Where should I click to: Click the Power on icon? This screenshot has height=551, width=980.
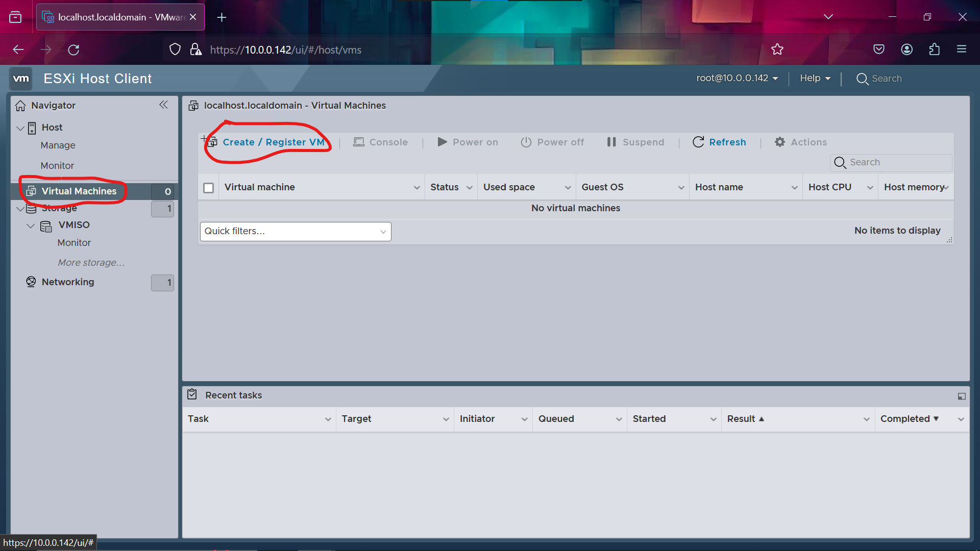pos(440,141)
